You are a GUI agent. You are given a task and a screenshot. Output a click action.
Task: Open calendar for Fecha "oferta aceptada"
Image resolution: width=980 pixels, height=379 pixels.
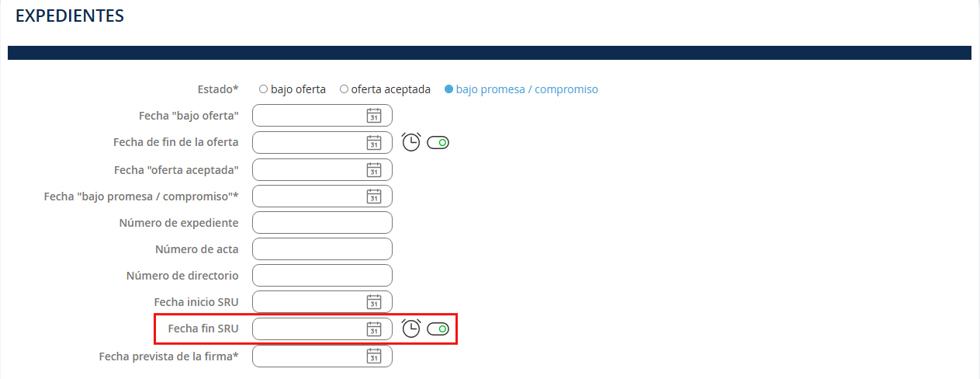374,170
